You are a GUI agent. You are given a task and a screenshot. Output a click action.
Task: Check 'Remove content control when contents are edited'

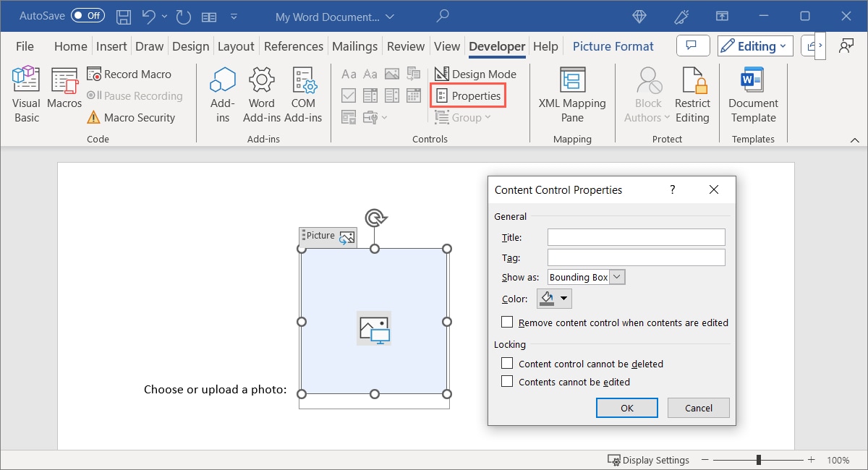(x=507, y=322)
